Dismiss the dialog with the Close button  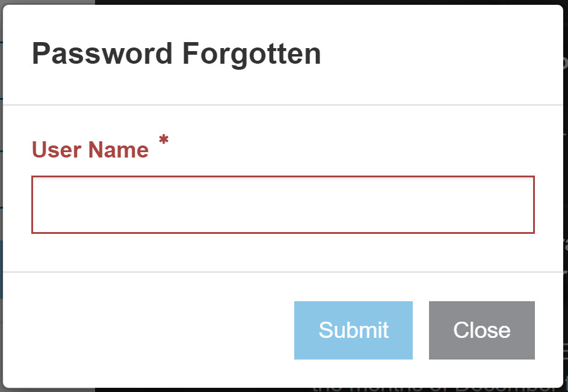pyautogui.click(x=481, y=330)
